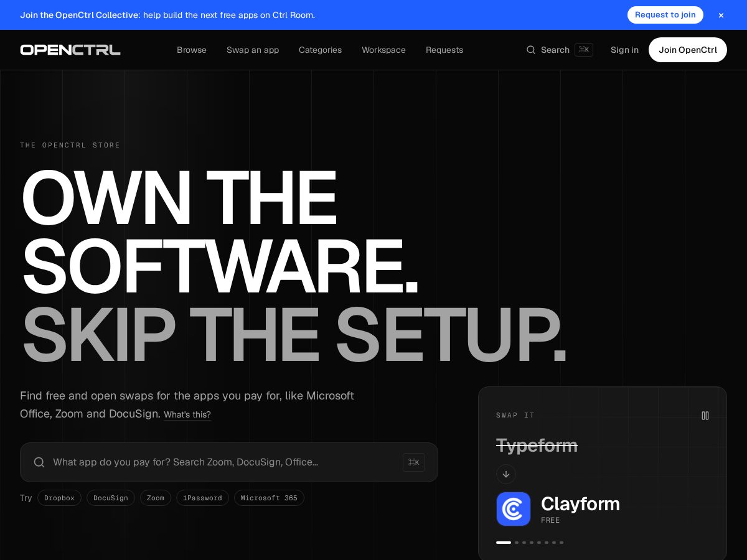The image size is (747, 560).
Task: Click the header Search magnifier icon
Action: (x=531, y=50)
